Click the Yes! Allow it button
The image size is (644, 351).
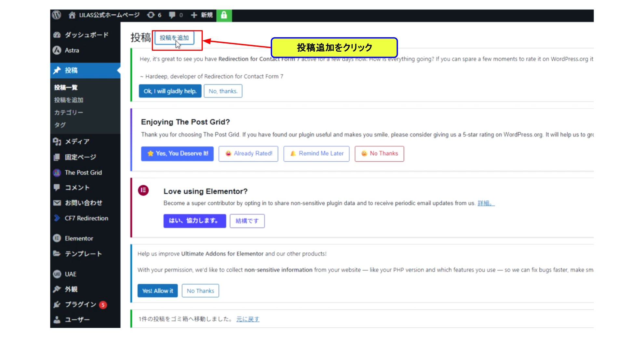(158, 291)
